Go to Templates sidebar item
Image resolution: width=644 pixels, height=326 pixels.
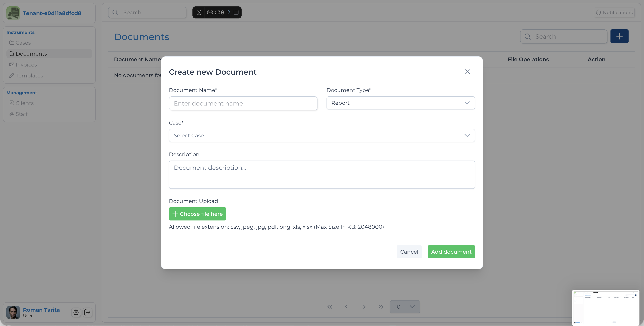[x=29, y=76]
